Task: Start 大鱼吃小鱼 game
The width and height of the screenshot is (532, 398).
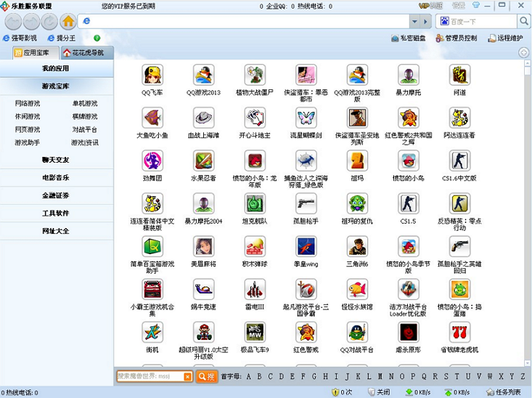Action: pyautogui.click(x=152, y=118)
